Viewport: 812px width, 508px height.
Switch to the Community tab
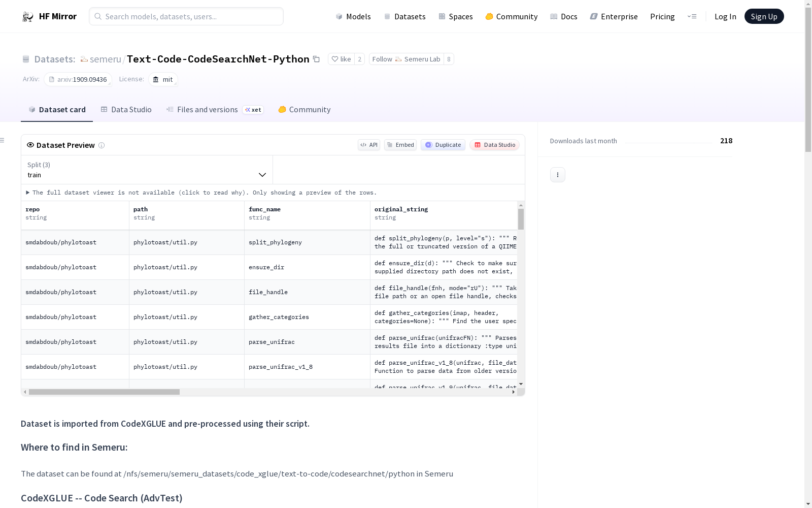click(304, 110)
